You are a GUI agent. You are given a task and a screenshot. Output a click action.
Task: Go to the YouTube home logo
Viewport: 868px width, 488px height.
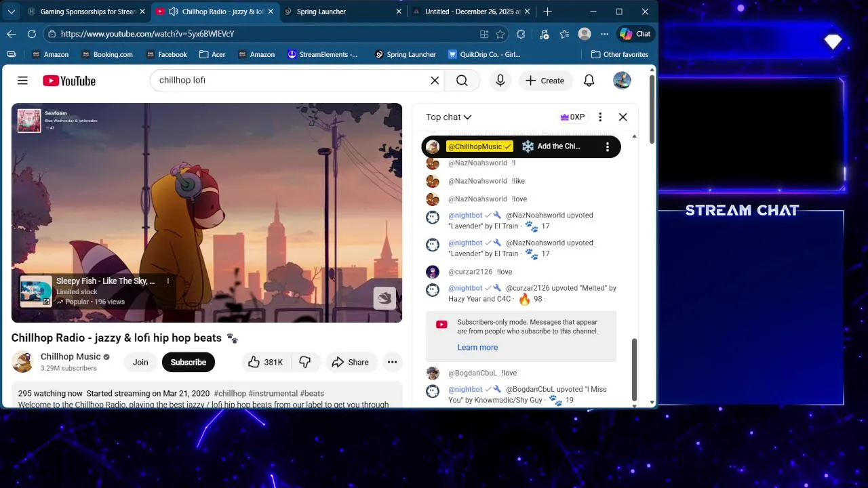pos(69,81)
